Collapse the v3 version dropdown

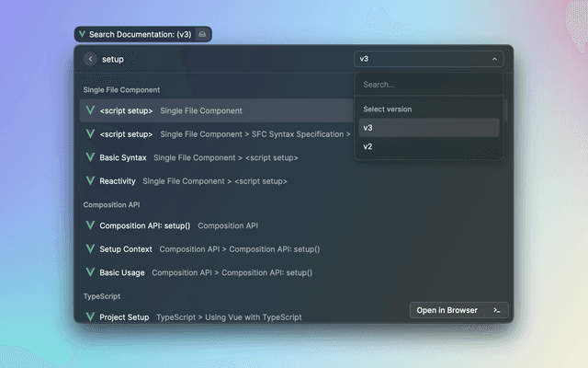pyautogui.click(x=494, y=59)
